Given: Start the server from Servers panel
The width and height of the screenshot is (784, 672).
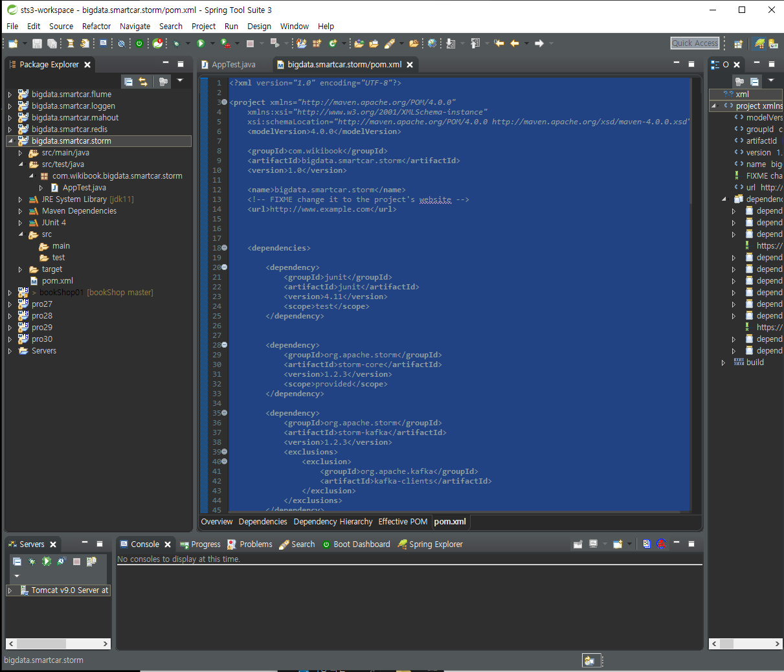Looking at the screenshot, I should 47,561.
